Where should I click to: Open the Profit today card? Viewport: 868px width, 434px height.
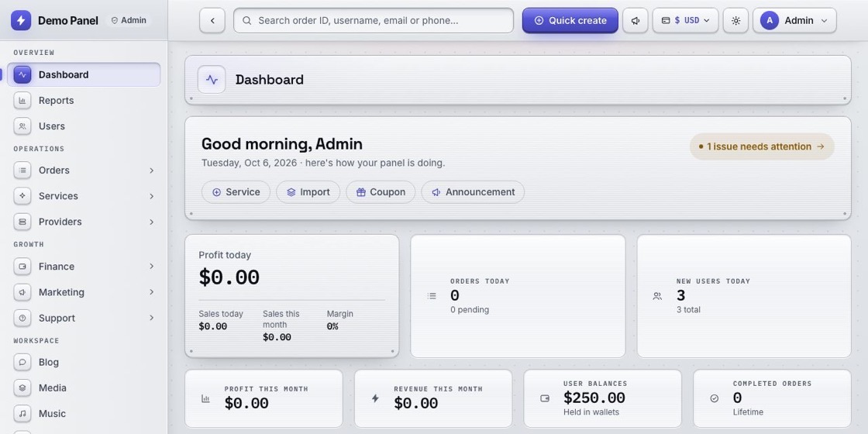tap(291, 296)
